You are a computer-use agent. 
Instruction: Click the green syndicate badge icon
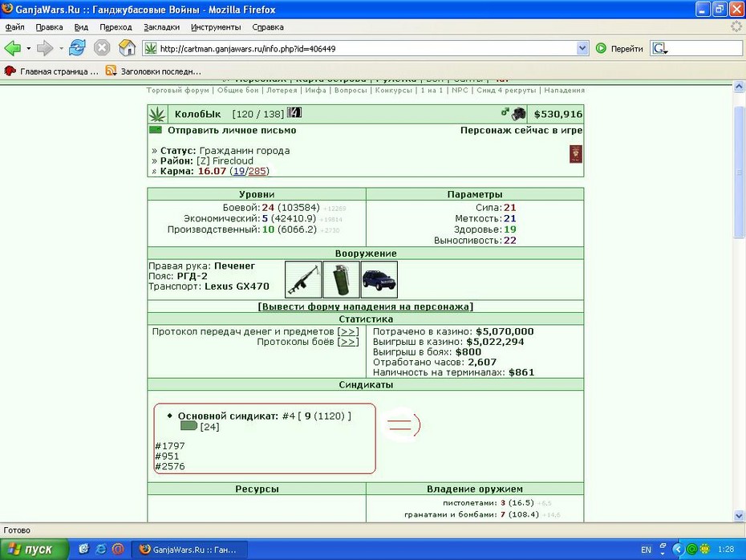[189, 426]
